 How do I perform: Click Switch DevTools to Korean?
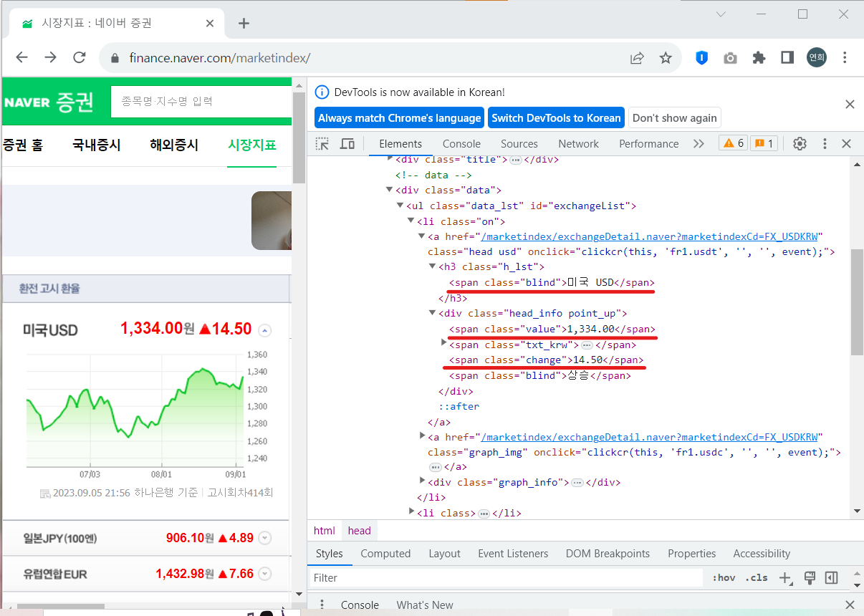click(x=556, y=118)
